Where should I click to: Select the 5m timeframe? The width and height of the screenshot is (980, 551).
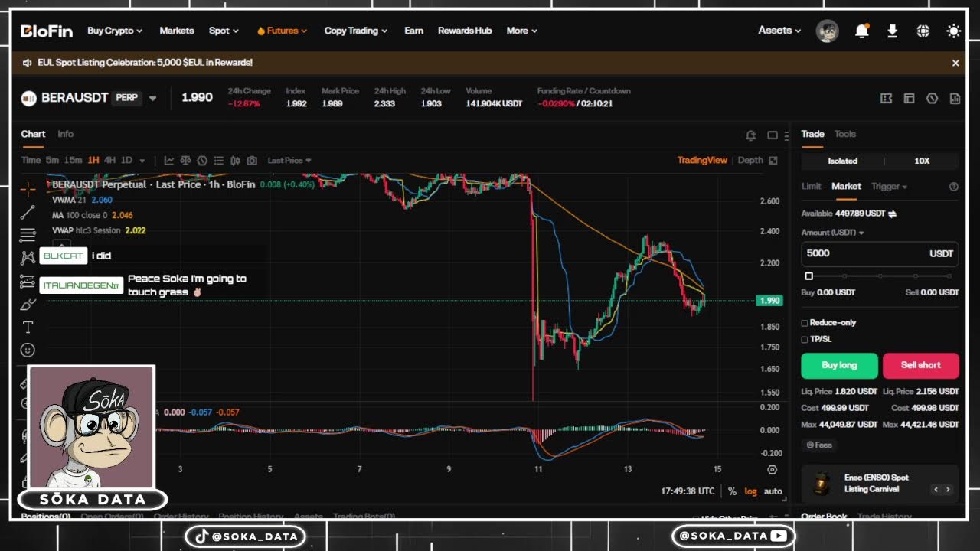(52, 161)
